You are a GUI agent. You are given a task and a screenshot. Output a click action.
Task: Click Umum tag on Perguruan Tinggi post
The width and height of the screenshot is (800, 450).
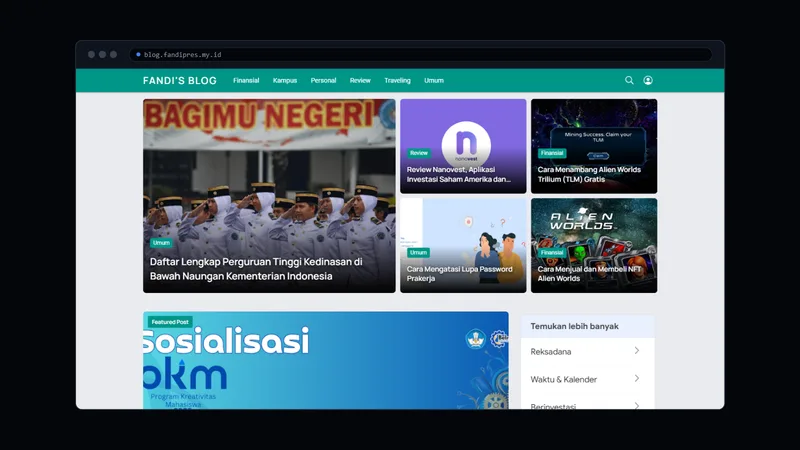pyautogui.click(x=161, y=243)
